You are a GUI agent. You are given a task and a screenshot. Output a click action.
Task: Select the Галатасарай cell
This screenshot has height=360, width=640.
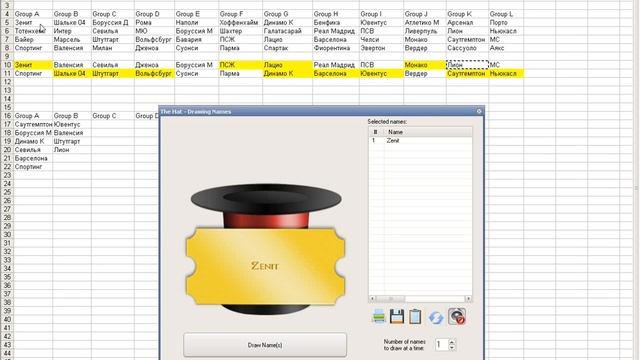pyautogui.click(x=287, y=31)
